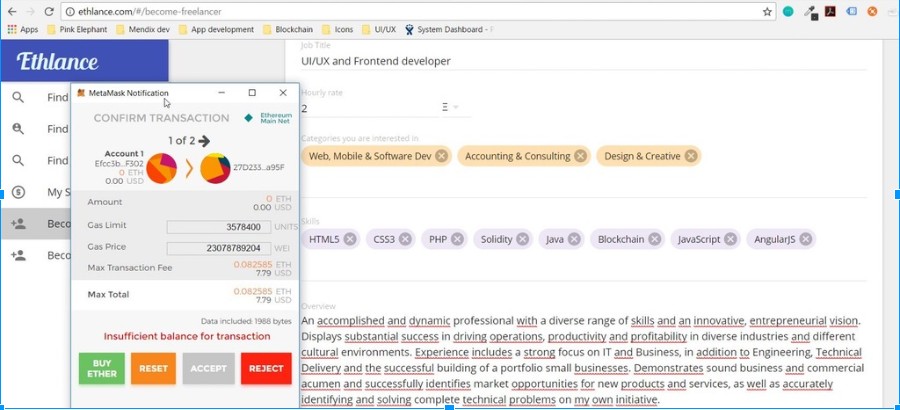Click the Ethereum Main Net network indicator

268,118
